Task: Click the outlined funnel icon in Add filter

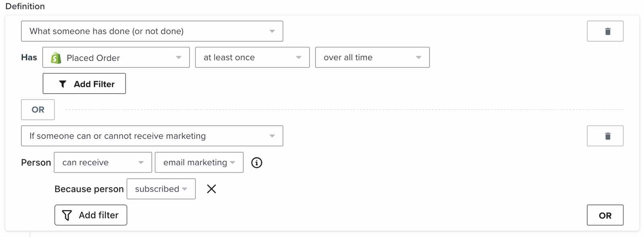Action: (67, 215)
